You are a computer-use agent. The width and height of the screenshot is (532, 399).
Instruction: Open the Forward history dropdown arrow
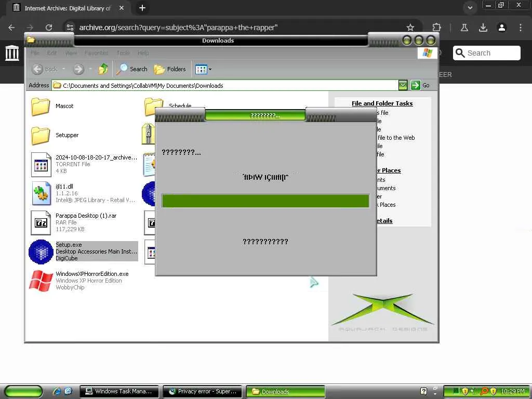coord(90,69)
